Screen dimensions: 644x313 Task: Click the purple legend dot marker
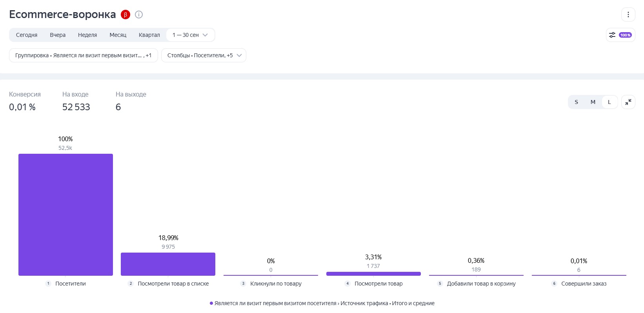[211, 303]
